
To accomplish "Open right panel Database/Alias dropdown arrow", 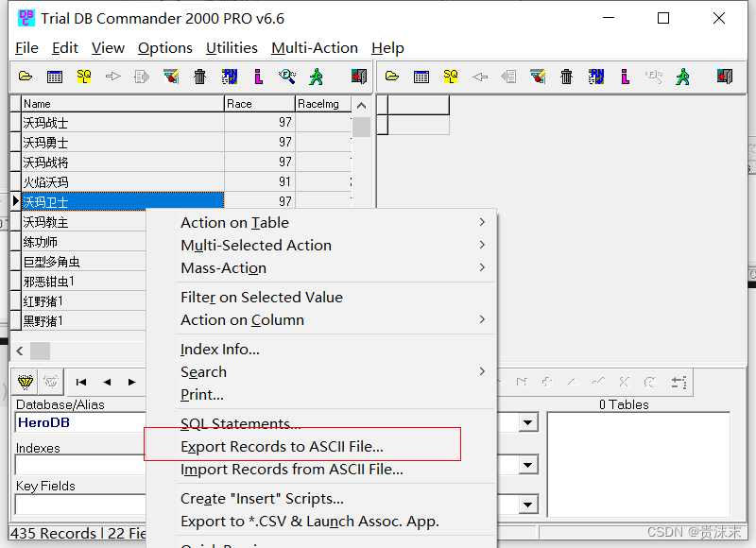I will pyautogui.click(x=528, y=423).
